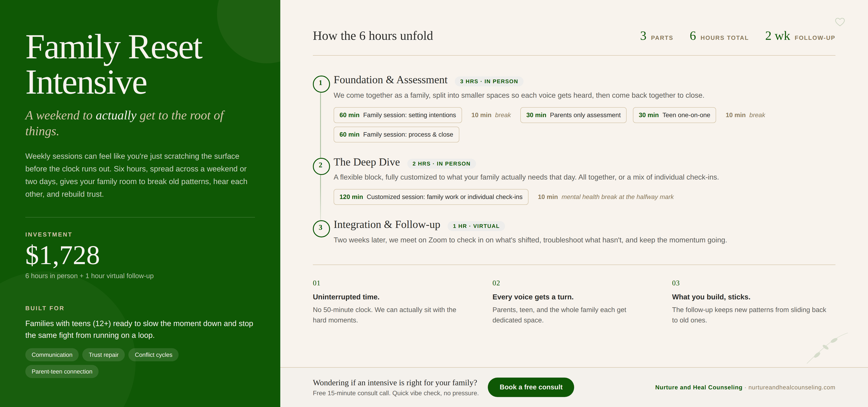Click the "6 HOURS TOTAL" stat

[x=719, y=36]
